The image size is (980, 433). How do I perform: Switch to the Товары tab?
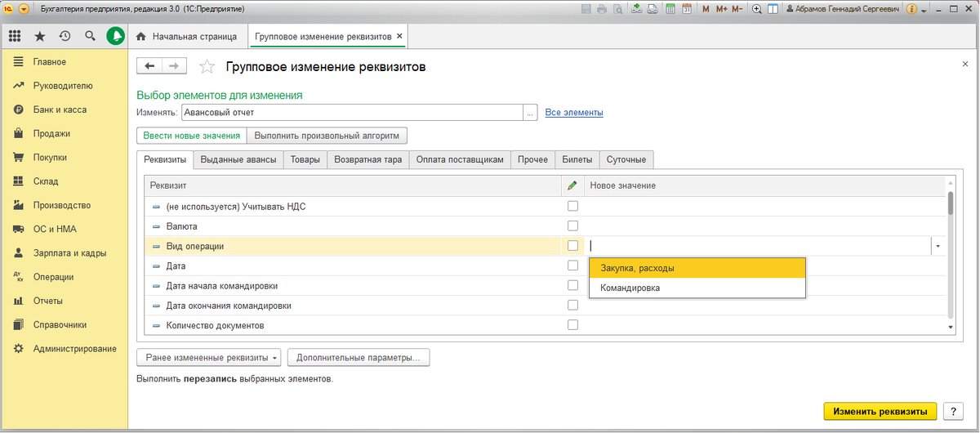pyautogui.click(x=305, y=160)
